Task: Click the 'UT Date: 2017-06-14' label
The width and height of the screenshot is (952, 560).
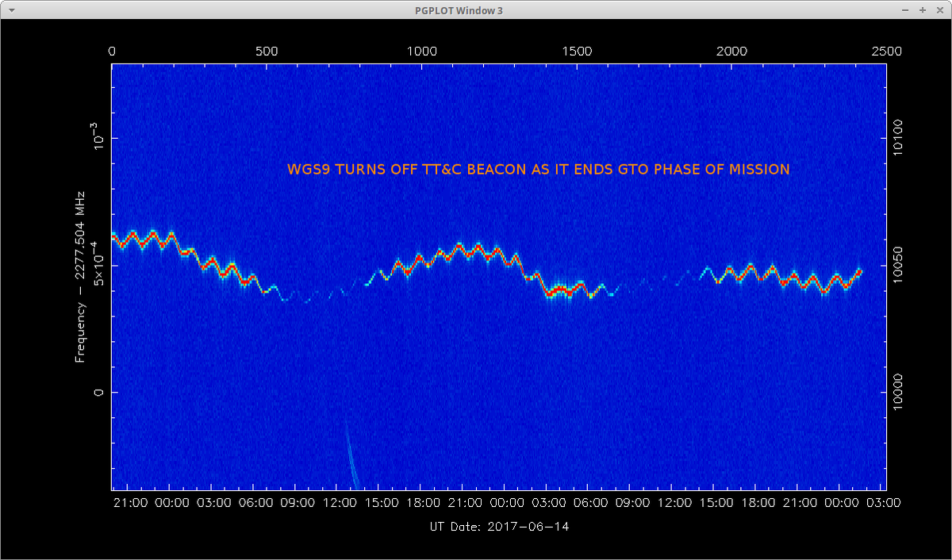Action: click(498, 526)
